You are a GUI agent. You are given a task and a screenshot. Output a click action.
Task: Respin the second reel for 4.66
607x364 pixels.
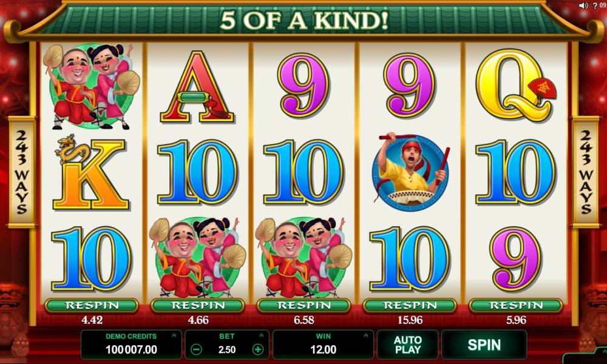click(198, 306)
